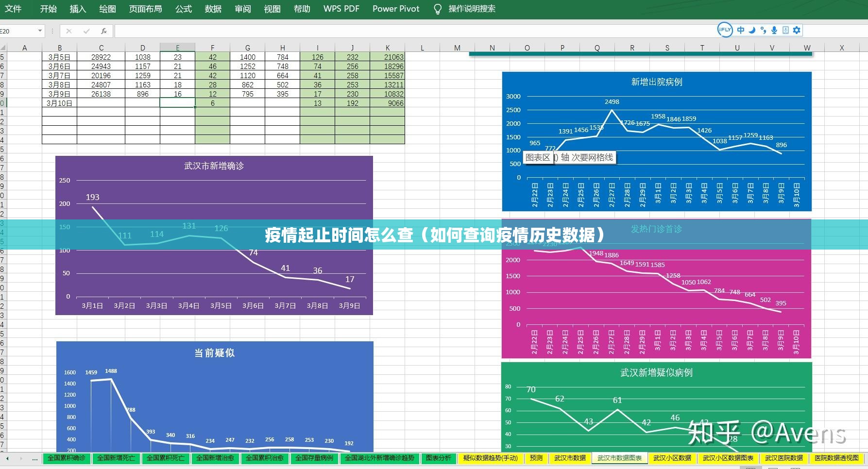
Task: Click the 中 language icon in the iFLY toolbar
Action: coord(740,30)
